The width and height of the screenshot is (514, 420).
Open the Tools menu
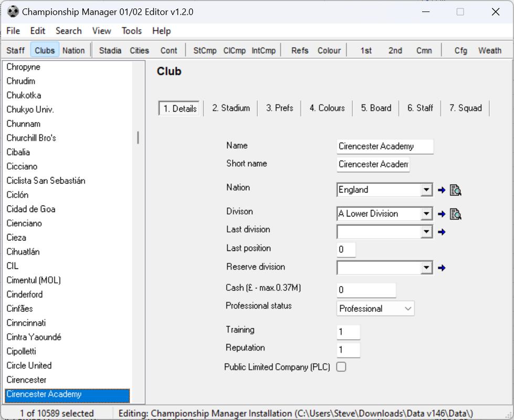pos(132,31)
